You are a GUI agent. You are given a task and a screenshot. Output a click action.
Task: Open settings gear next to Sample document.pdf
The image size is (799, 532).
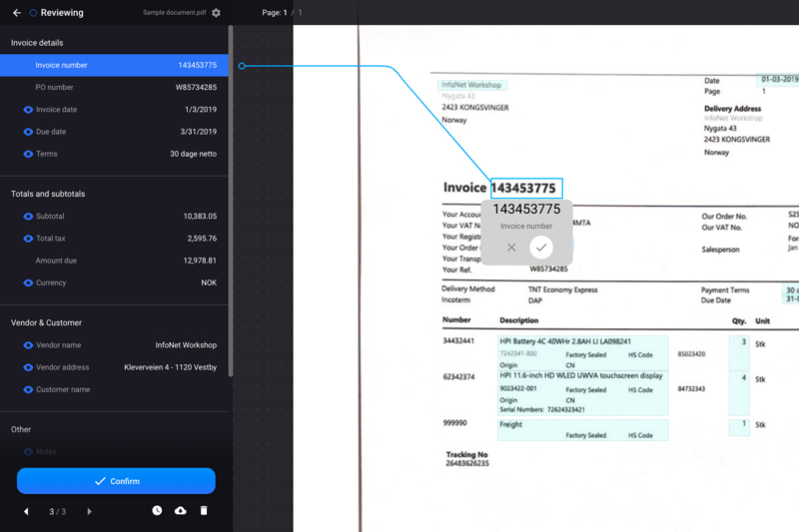click(216, 13)
